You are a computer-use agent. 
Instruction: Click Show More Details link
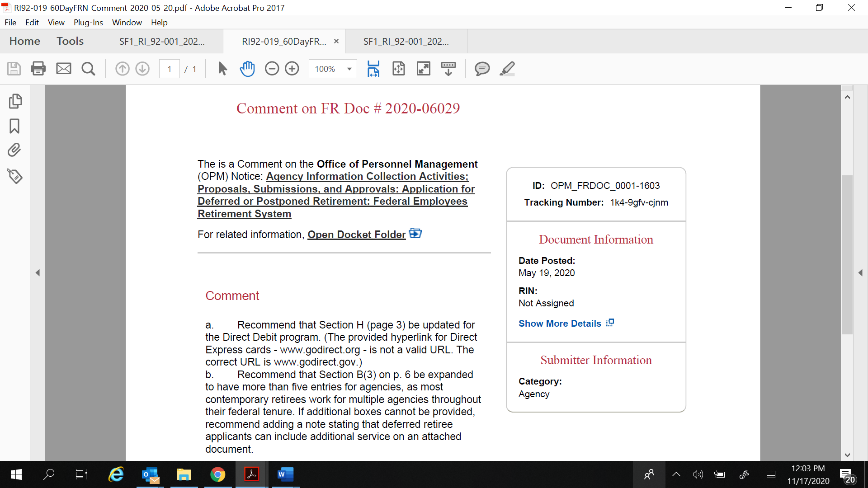click(560, 324)
